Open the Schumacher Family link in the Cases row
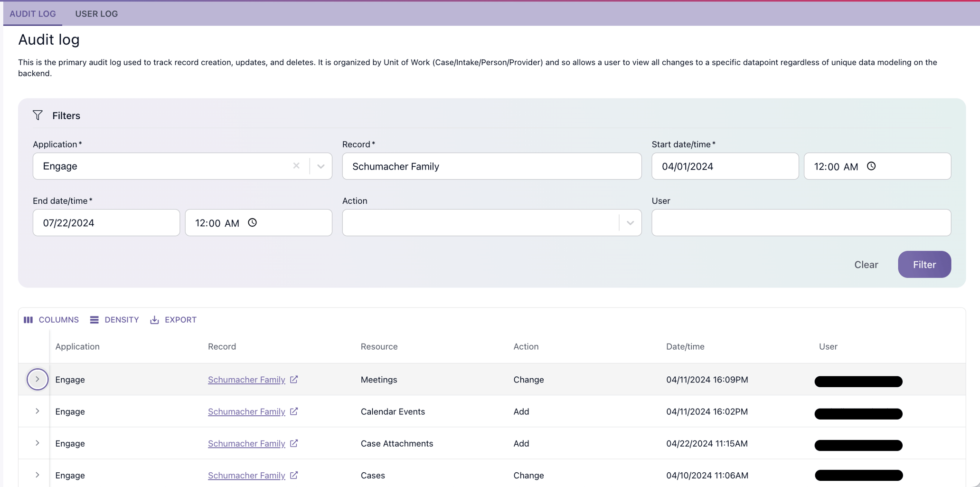 [x=246, y=475]
